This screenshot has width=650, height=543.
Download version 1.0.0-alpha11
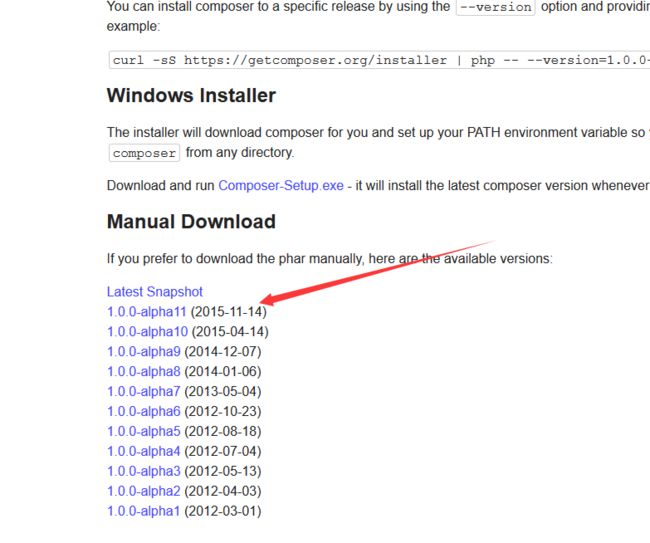(x=147, y=312)
